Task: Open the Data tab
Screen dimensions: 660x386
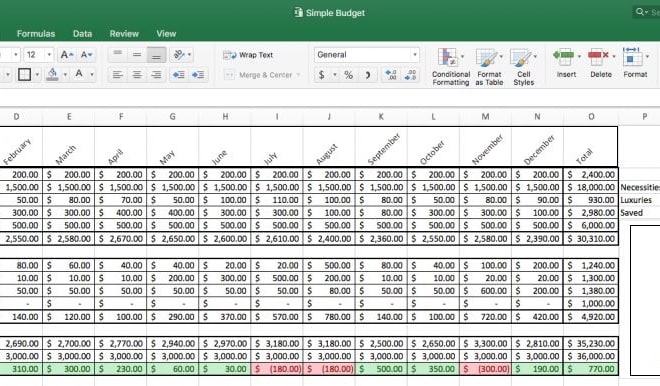Action: 82,34
